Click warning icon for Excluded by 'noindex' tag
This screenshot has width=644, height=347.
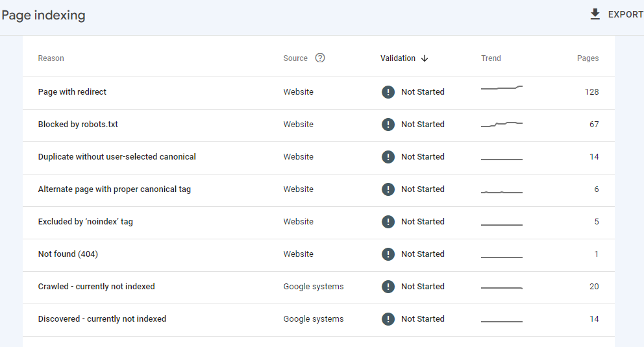click(388, 222)
